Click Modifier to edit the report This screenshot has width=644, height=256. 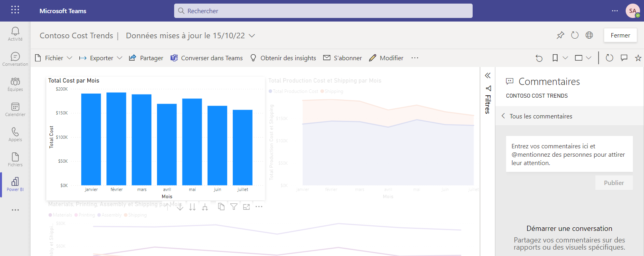[x=386, y=58]
